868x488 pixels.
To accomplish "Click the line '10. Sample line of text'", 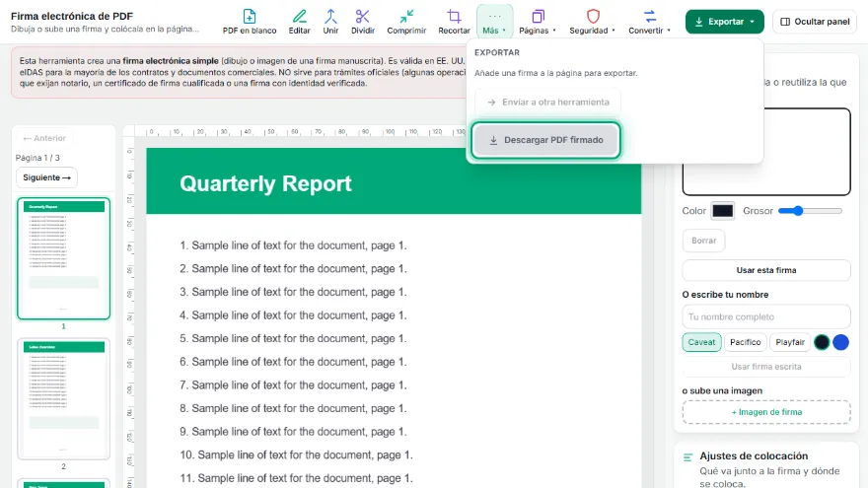I will (x=296, y=454).
